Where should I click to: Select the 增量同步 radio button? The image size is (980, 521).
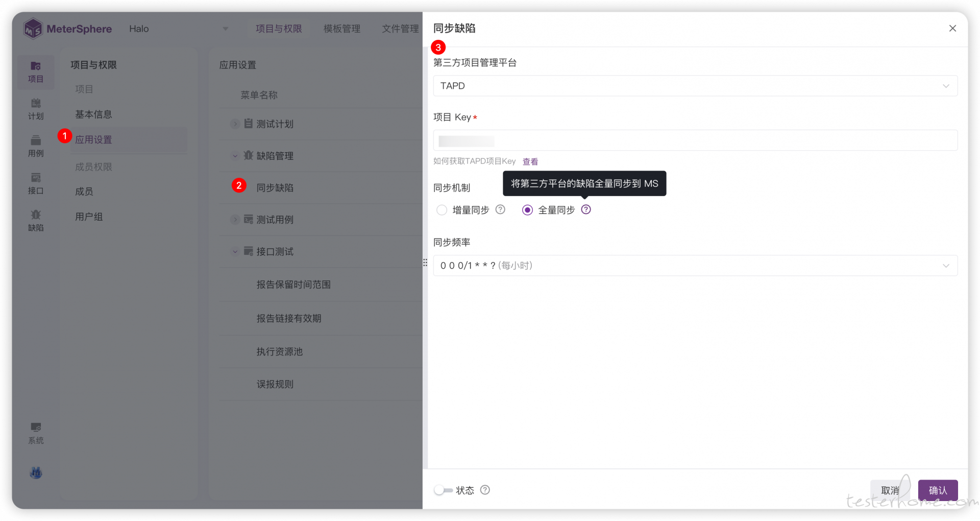[x=442, y=210]
